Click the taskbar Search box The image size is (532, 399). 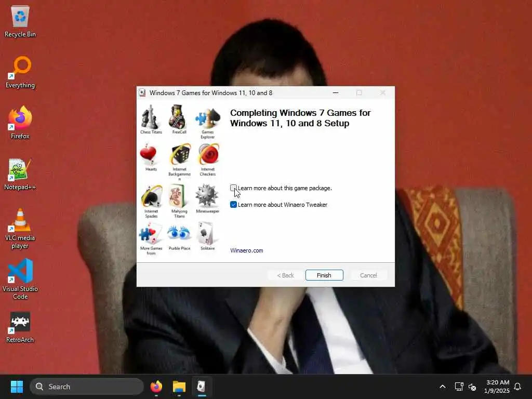[87, 387]
